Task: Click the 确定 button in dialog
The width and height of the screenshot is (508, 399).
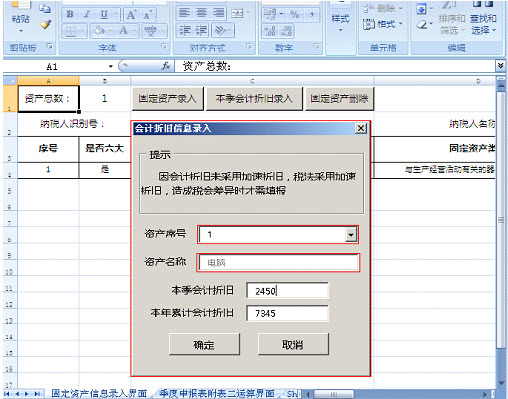Action: click(x=204, y=344)
